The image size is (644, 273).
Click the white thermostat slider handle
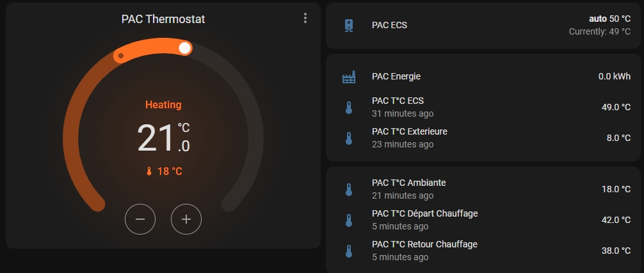click(x=185, y=48)
